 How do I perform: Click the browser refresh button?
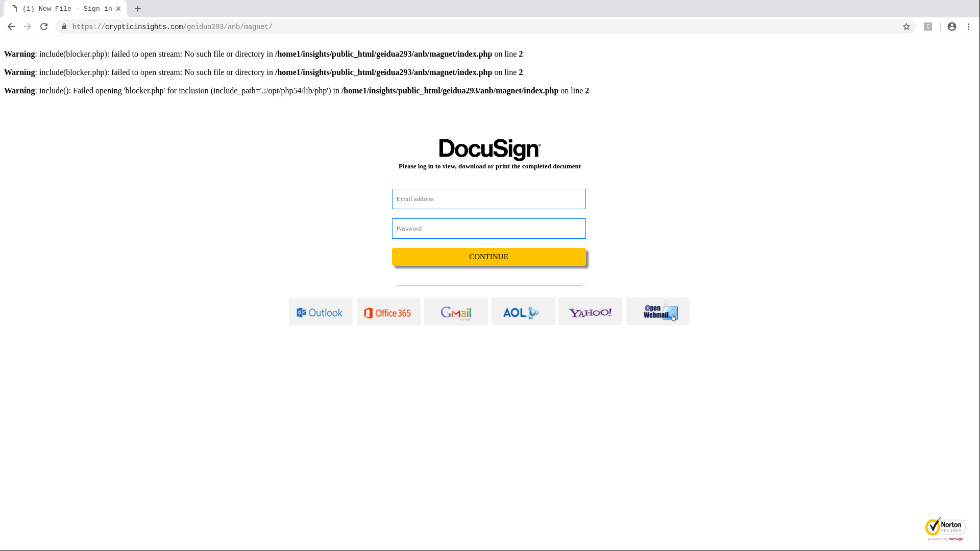(44, 26)
